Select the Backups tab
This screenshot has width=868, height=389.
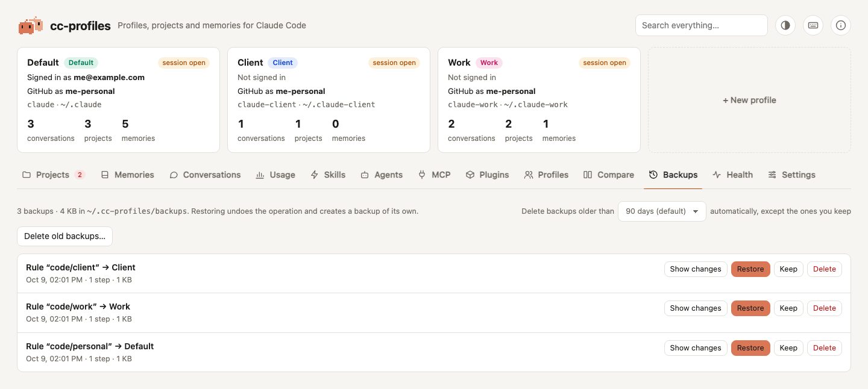(x=673, y=175)
